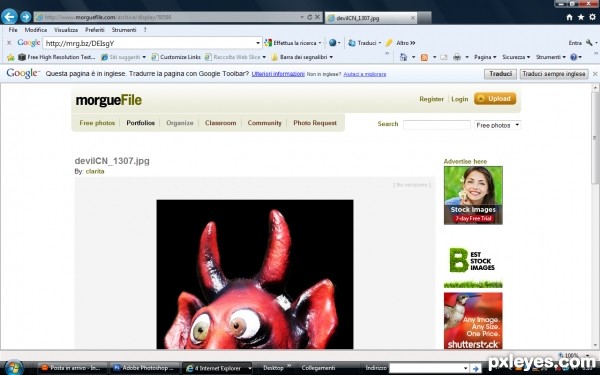This screenshot has width=600, height=375.
Task: Expand the Google search box dropdown
Action: [x=258, y=43]
